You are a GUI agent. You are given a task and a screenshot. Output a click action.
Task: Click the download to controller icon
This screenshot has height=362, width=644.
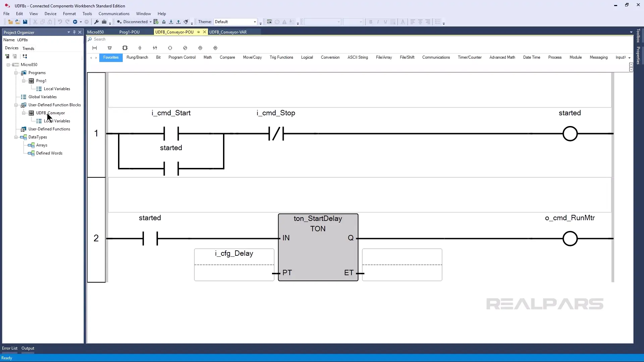[x=171, y=22]
